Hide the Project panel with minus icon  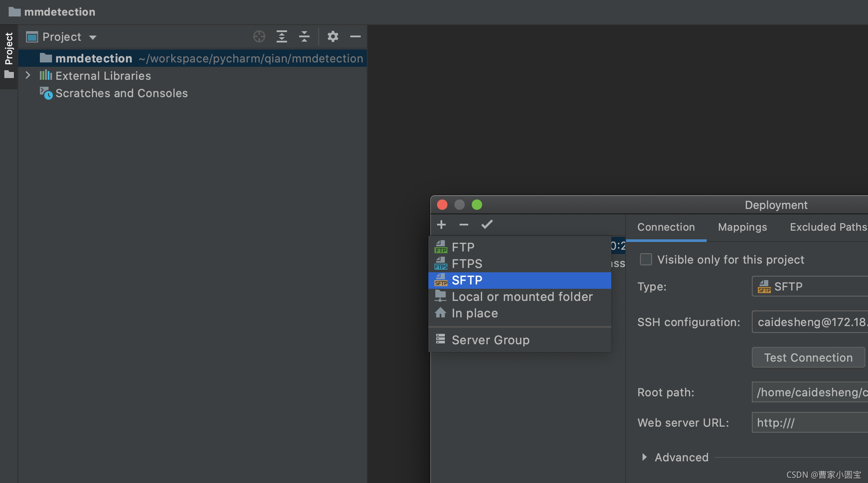[x=356, y=37]
